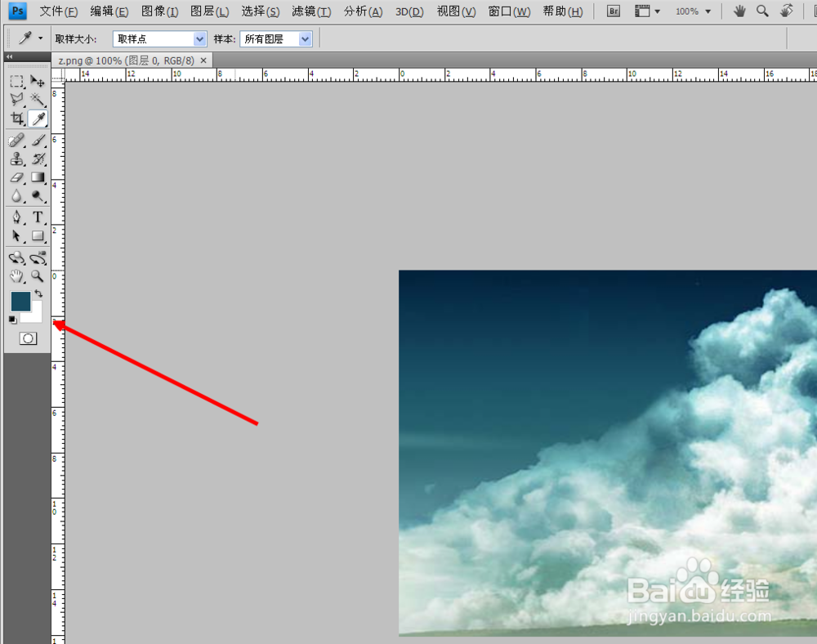Select the Rectangular Marquee tool
The image size is (817, 644).
[x=16, y=81]
